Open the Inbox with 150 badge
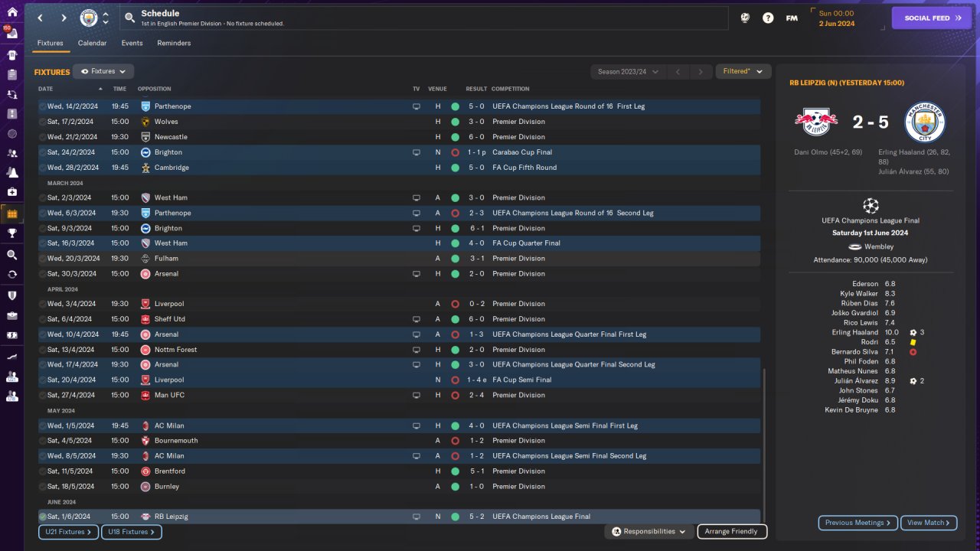 [x=11, y=34]
